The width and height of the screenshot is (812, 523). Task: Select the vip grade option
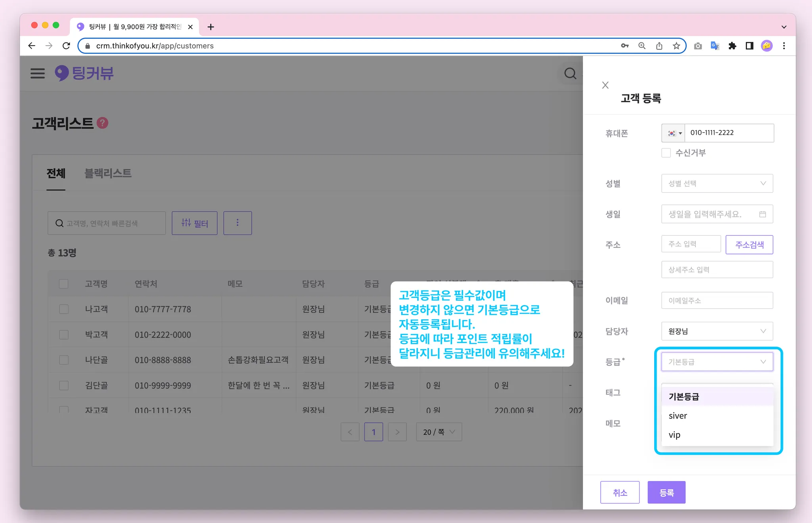[x=674, y=435]
